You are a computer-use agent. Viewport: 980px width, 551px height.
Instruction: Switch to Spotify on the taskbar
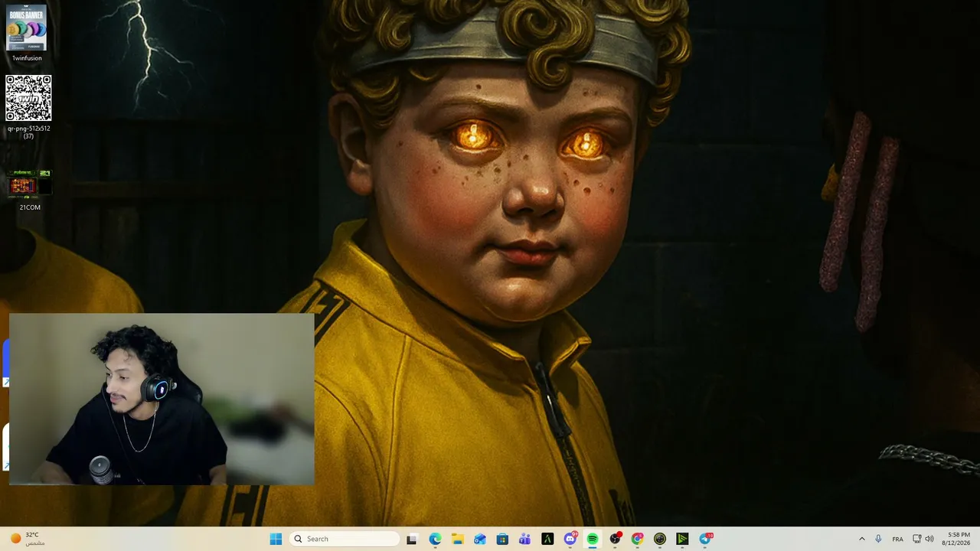593,539
